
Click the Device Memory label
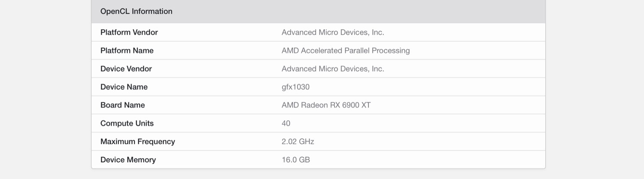click(128, 160)
